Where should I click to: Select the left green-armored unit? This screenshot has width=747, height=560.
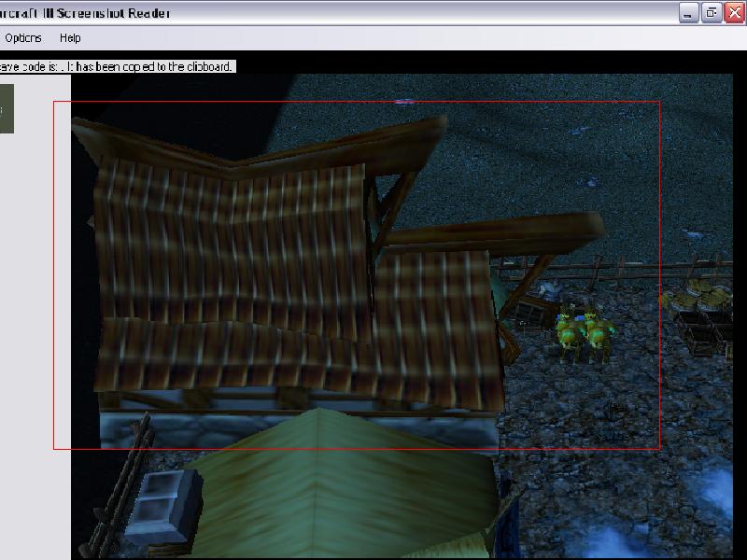567,331
